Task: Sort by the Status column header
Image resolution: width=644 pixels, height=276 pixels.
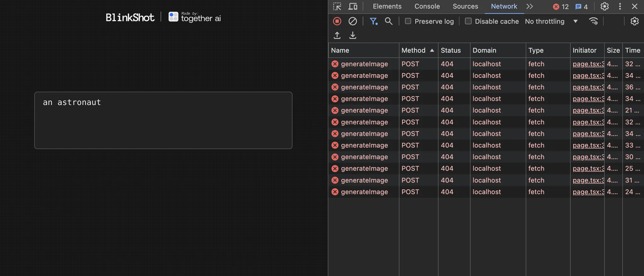Action: pos(454,50)
